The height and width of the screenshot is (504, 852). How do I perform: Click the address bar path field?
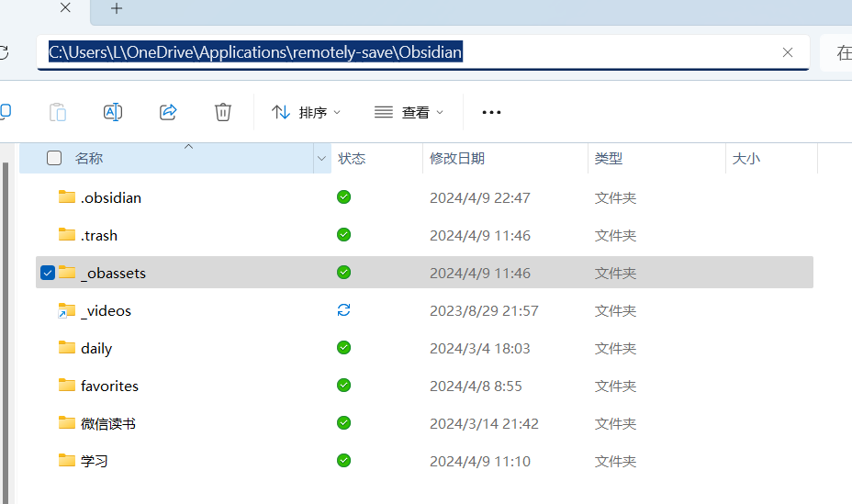point(551,52)
